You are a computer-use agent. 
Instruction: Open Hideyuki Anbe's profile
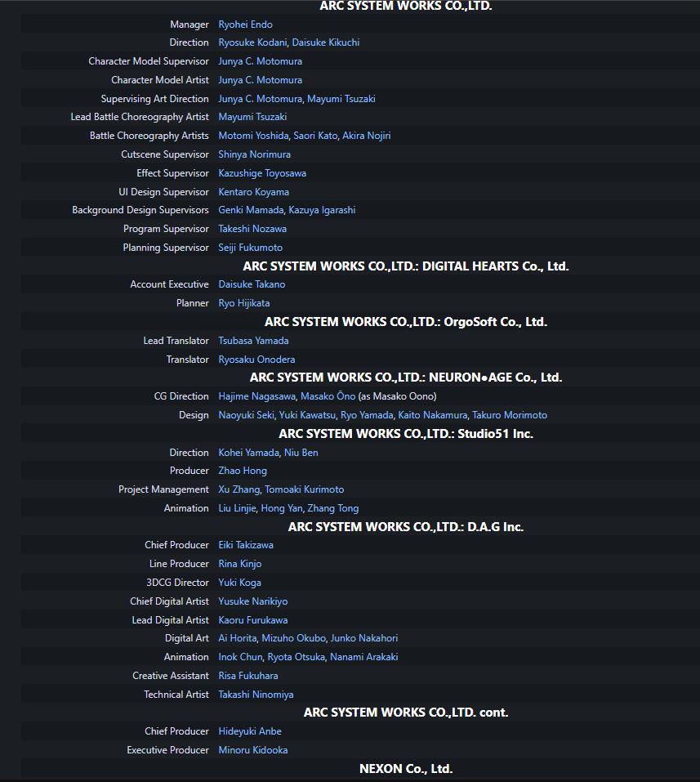(250, 731)
